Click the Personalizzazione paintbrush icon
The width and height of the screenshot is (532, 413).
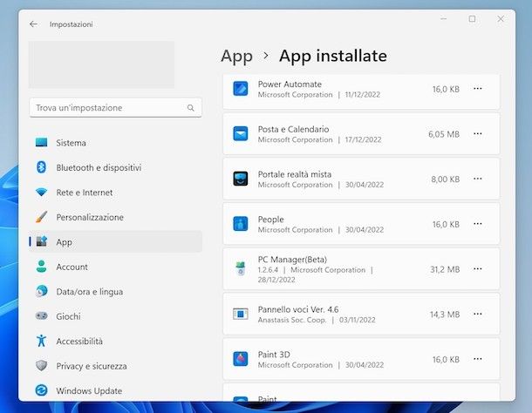pos(41,217)
